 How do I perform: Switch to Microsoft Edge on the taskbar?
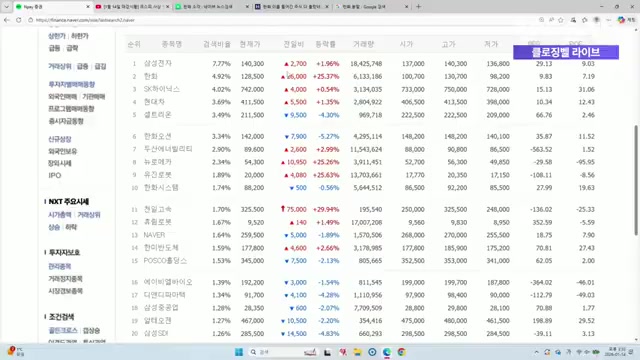387,352
